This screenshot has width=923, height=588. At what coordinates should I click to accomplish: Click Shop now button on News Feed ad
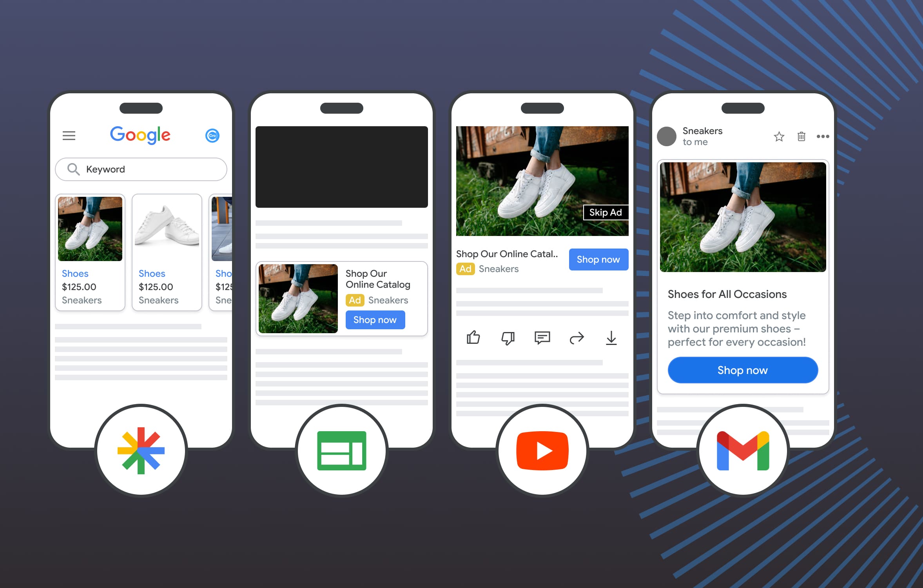coord(375,319)
